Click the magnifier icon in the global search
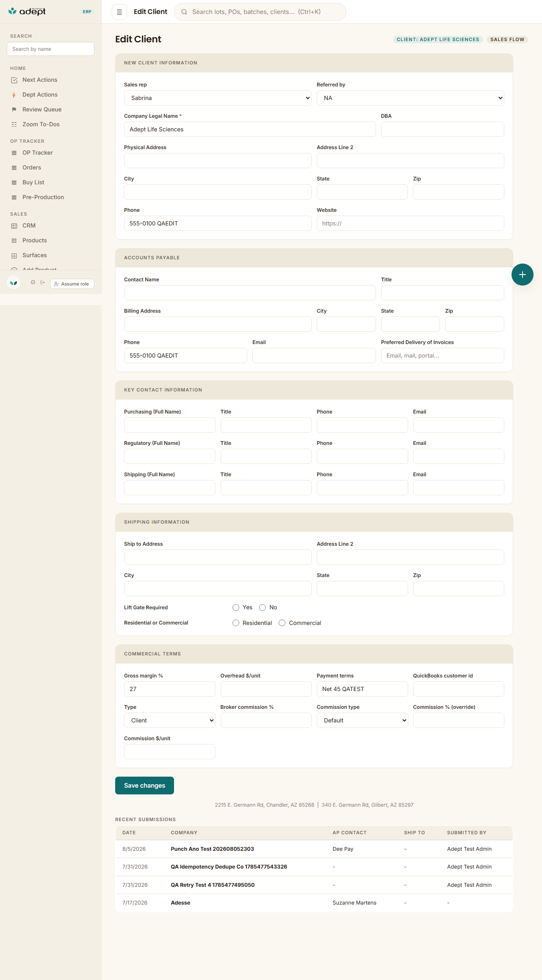The width and height of the screenshot is (542, 980). coord(184,12)
